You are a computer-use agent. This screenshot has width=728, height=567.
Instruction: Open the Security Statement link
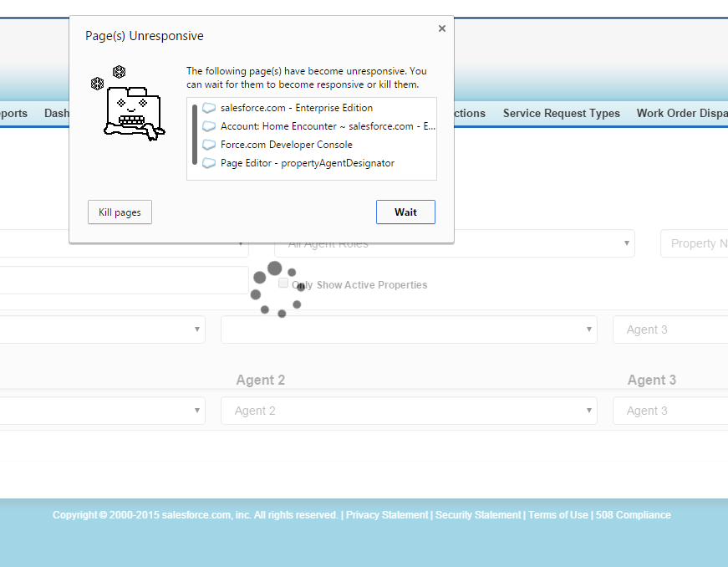[x=478, y=515]
